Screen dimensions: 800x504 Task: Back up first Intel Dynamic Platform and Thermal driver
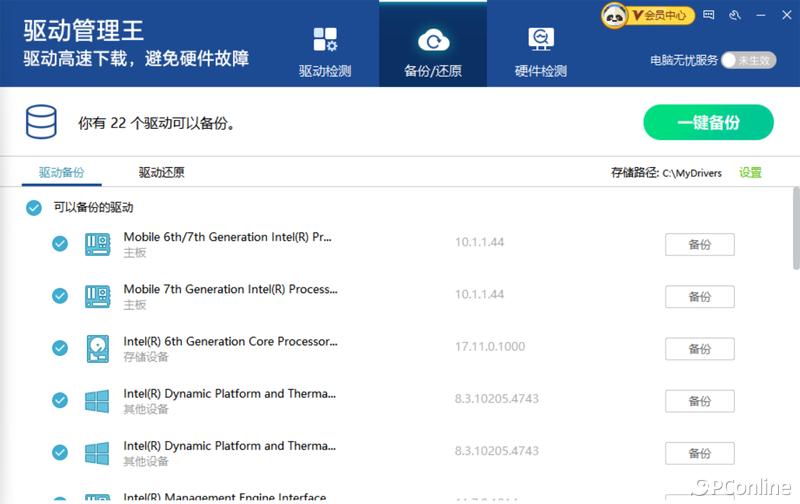pos(699,401)
